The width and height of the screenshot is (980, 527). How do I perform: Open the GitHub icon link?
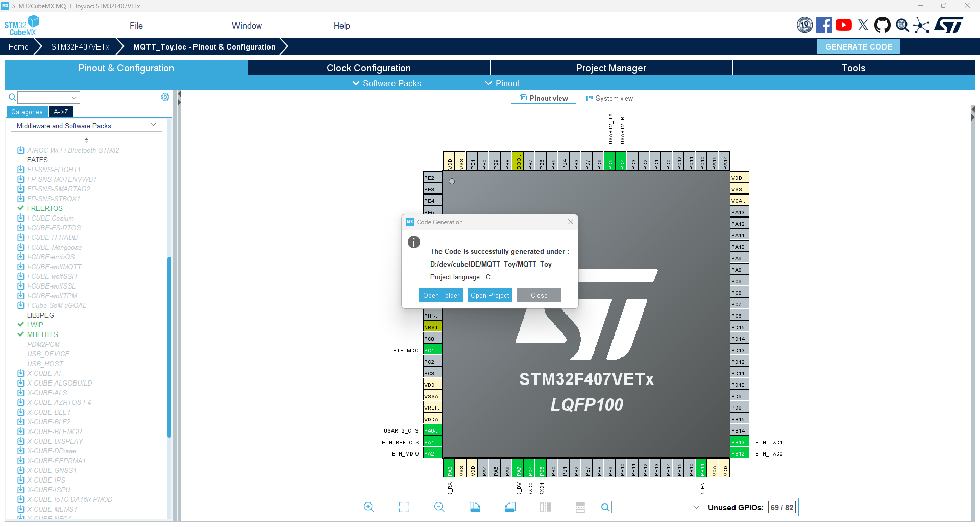[x=883, y=25]
